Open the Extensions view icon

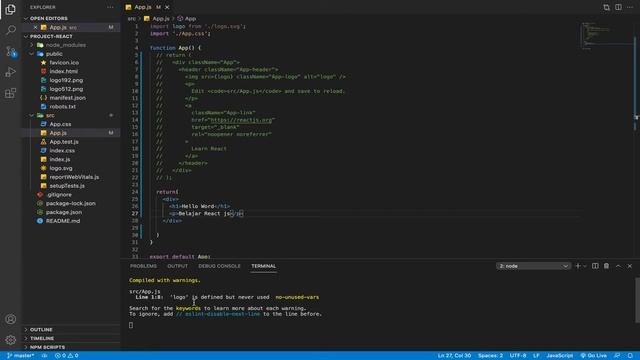(11, 93)
